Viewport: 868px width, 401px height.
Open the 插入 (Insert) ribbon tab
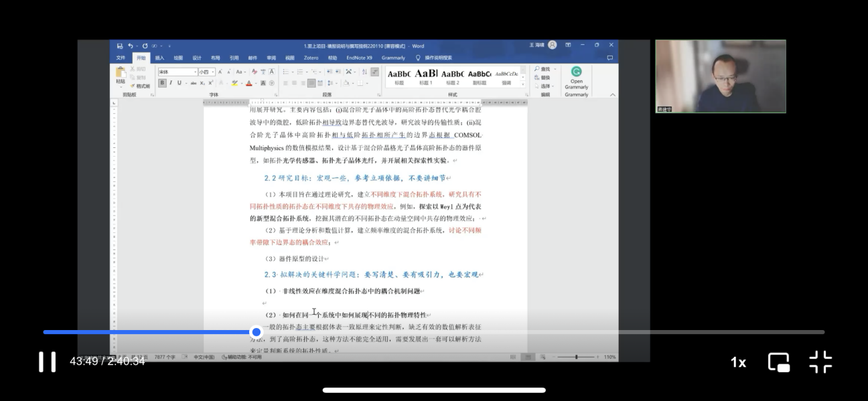coord(159,58)
